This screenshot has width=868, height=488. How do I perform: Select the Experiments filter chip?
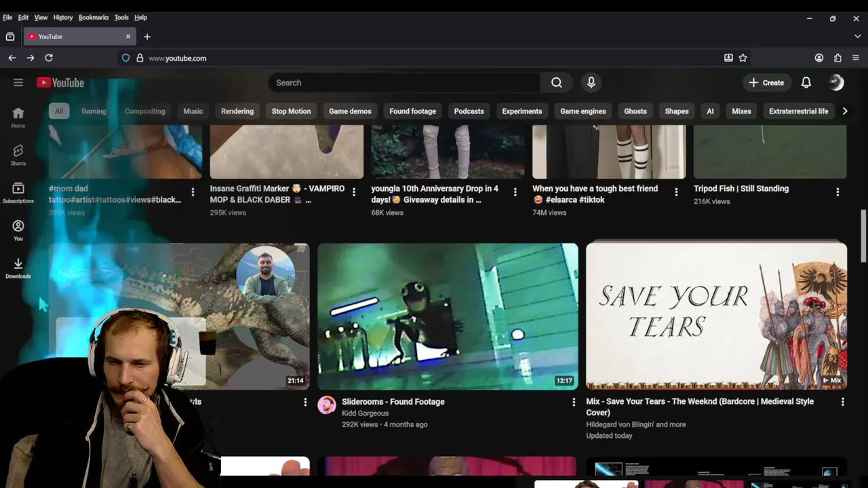pyautogui.click(x=521, y=111)
